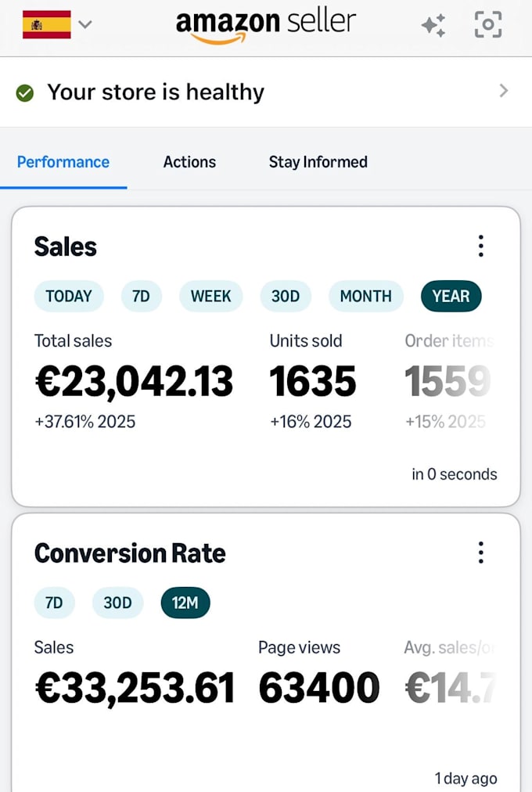The height and width of the screenshot is (792, 532).
Task: Select 7D range in Conversion Rate card
Action: coord(54,603)
